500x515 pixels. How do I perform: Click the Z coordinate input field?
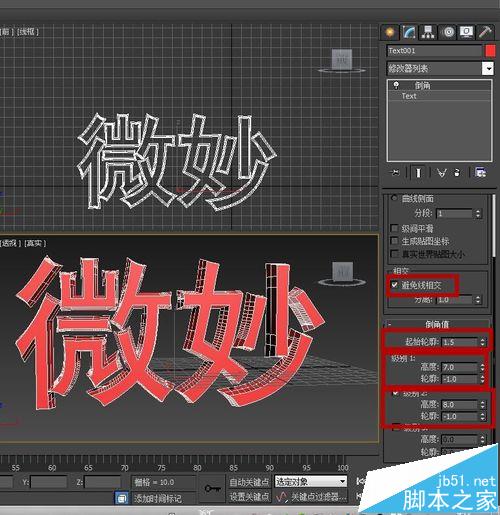coord(102,482)
